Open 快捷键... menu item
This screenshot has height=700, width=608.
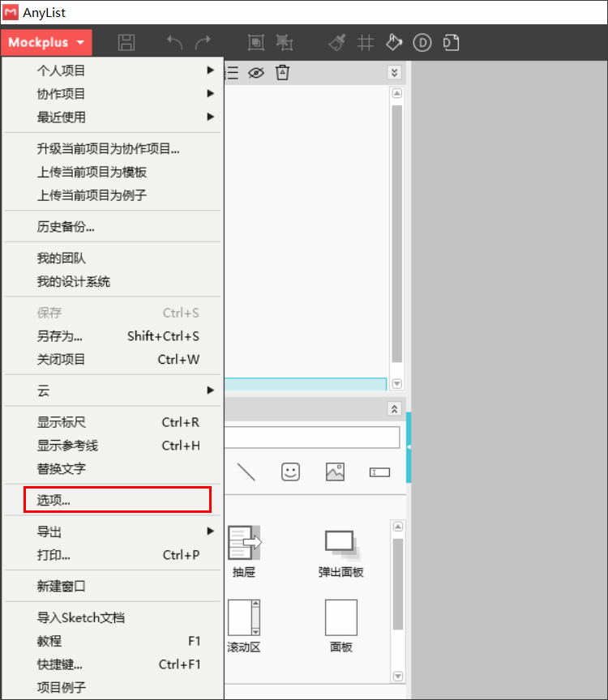(113, 664)
